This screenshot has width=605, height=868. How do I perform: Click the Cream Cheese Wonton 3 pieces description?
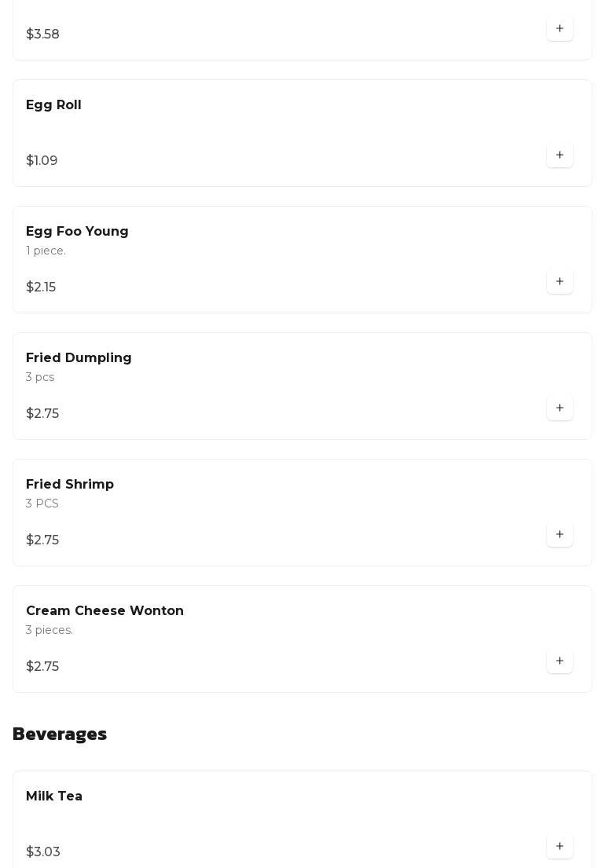[x=49, y=630]
